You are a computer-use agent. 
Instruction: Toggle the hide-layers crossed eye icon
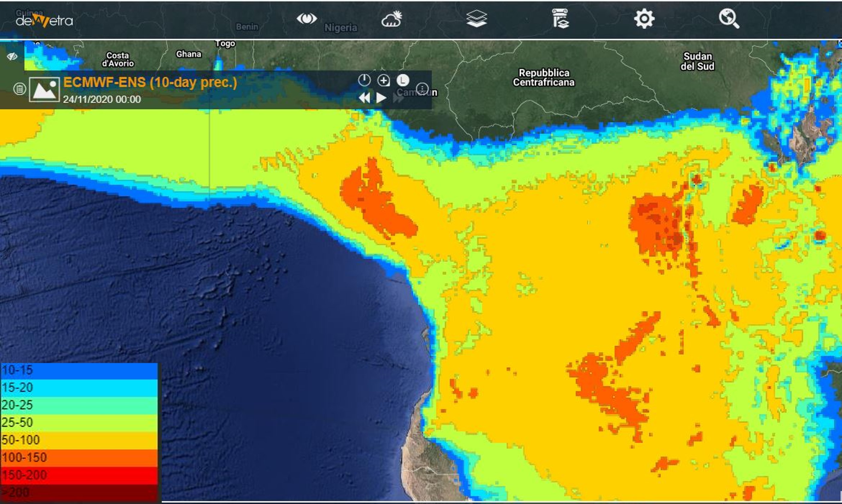coord(12,56)
